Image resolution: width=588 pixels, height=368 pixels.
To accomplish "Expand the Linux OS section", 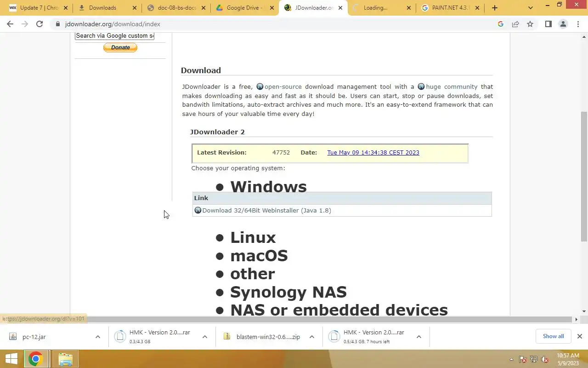I will pos(253,237).
